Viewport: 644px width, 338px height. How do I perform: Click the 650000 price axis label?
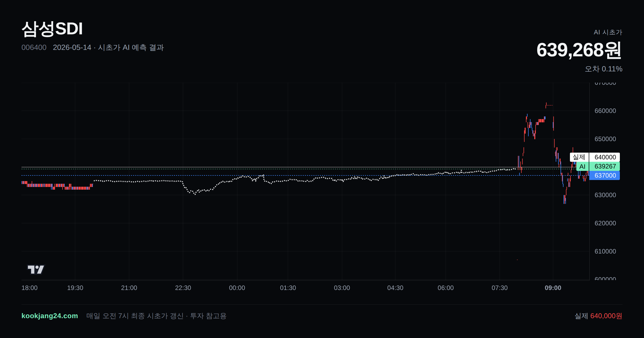click(605, 139)
